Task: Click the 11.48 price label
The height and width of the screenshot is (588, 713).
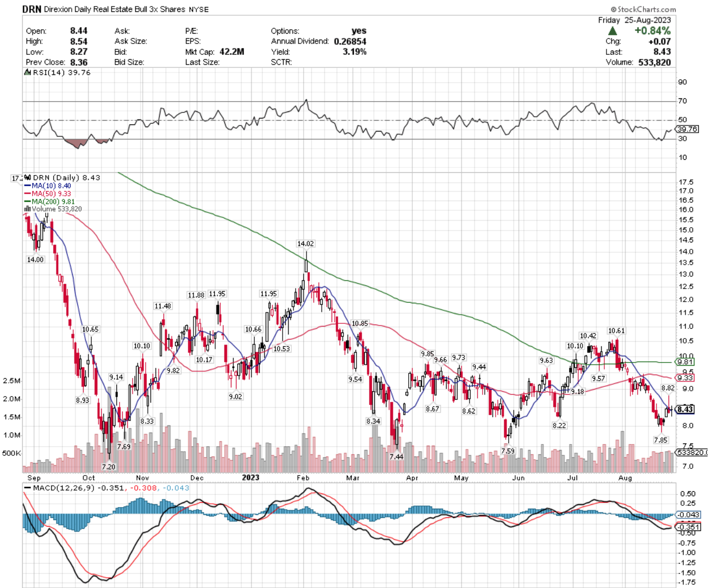Action: (162, 306)
